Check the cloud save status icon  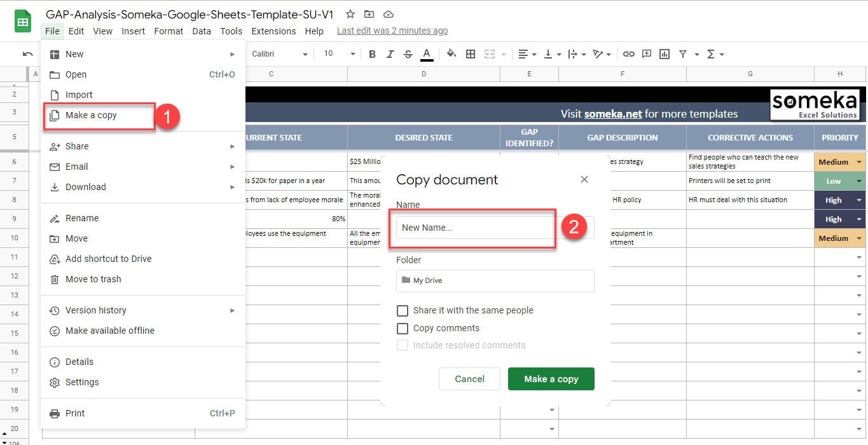389,14
